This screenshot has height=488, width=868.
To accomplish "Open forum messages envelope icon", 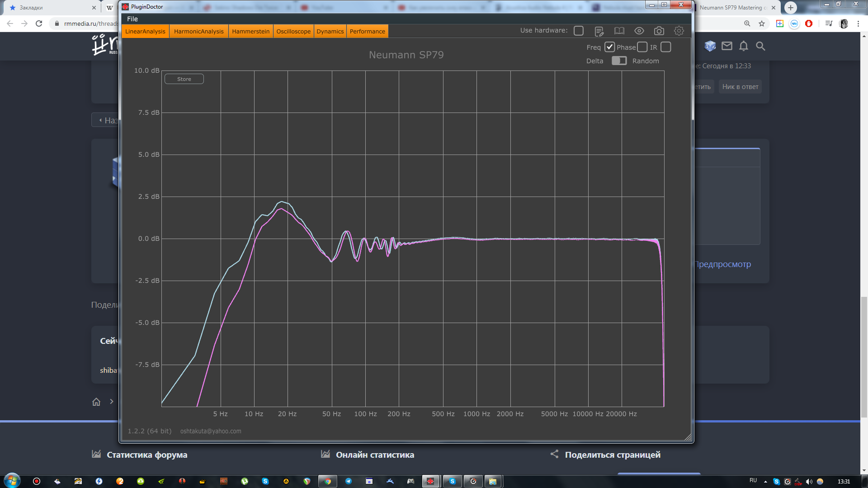I will tap(727, 46).
